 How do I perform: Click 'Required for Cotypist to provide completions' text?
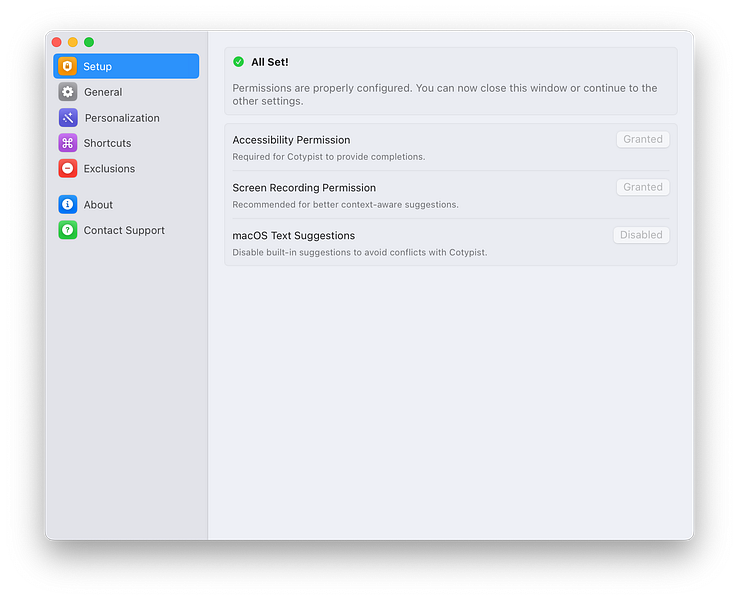point(328,157)
